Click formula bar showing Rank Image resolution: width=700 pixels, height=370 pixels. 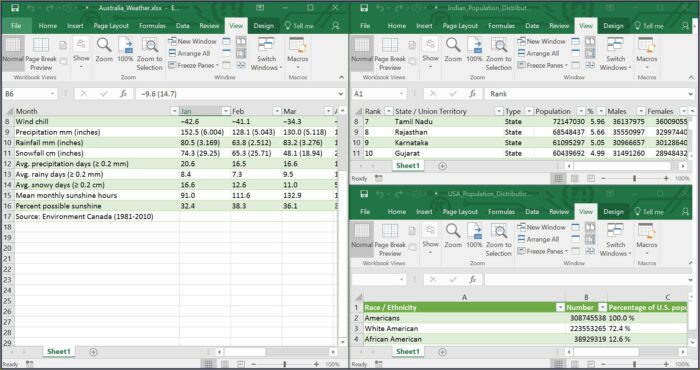(x=588, y=94)
